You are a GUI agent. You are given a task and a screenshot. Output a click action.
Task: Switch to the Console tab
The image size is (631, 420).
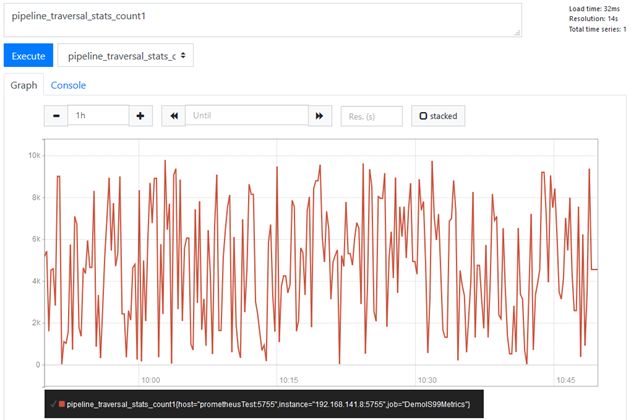coord(68,85)
